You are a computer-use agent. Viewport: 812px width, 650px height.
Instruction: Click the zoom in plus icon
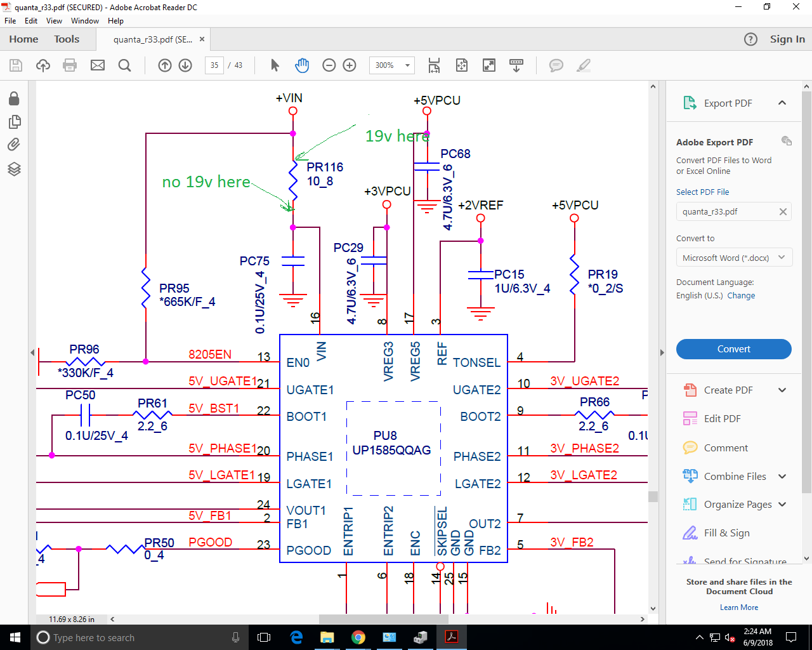point(350,65)
